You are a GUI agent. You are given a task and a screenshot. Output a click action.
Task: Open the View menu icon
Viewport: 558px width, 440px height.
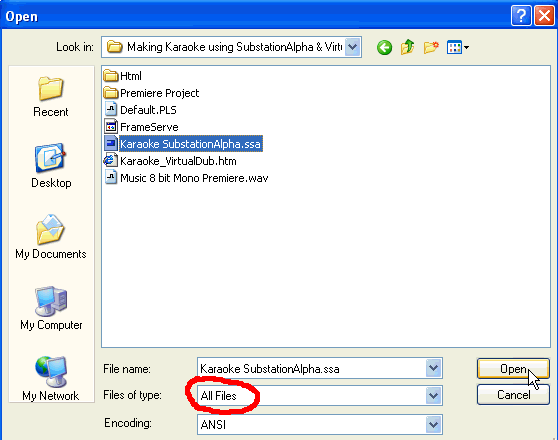coord(458,47)
